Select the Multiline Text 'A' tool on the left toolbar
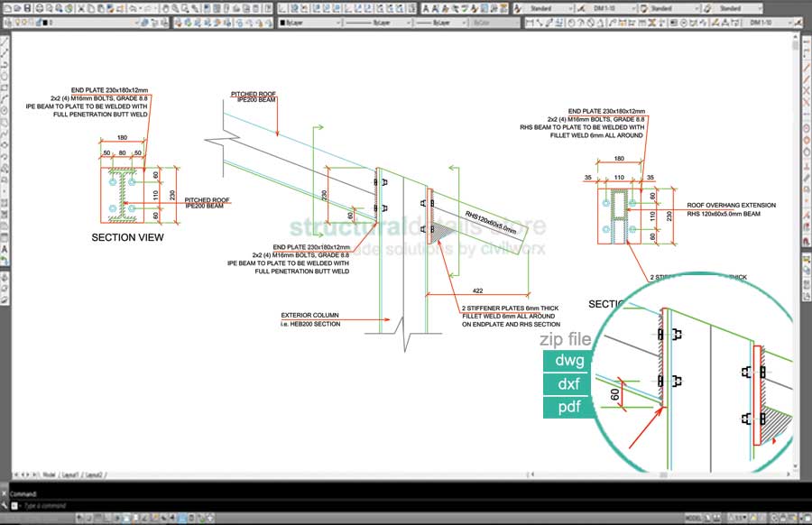 [5, 248]
